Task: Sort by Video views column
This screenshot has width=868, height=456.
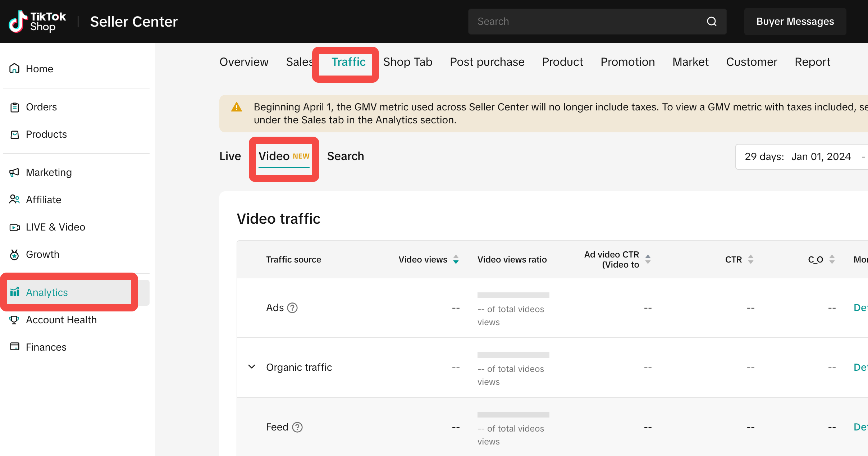Action: pyautogui.click(x=456, y=259)
